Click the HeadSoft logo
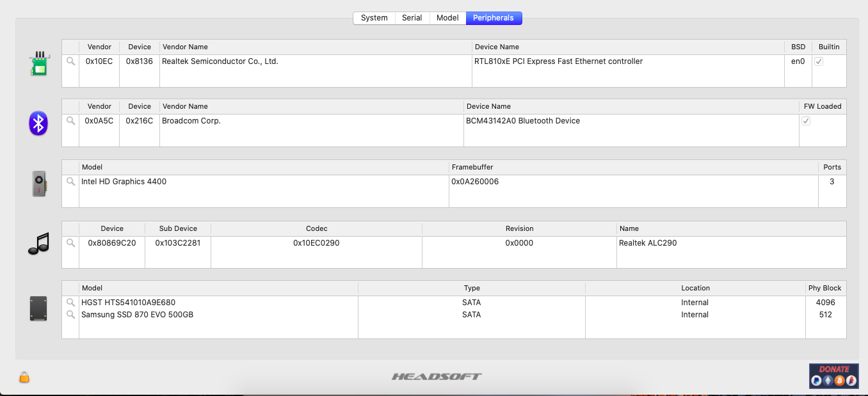 (437, 376)
